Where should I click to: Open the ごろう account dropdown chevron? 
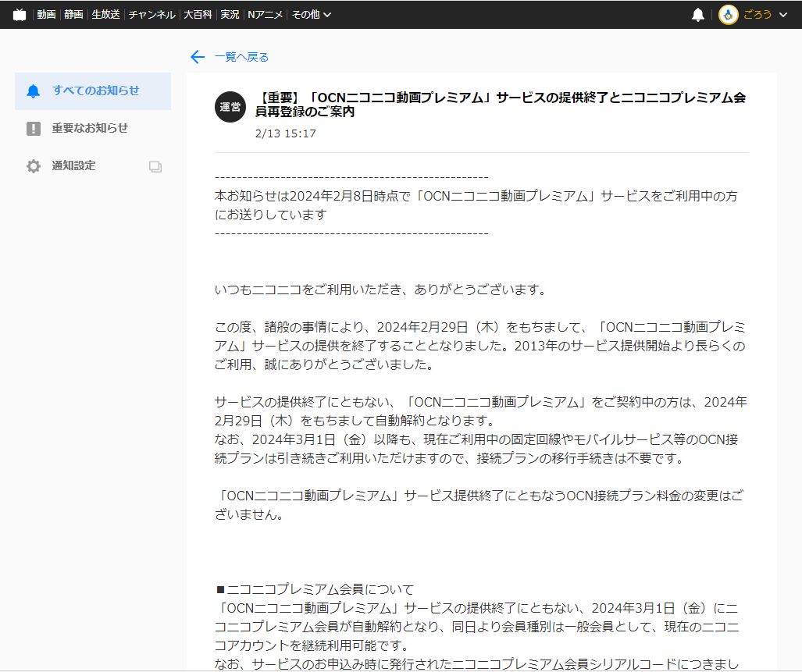coord(783,15)
